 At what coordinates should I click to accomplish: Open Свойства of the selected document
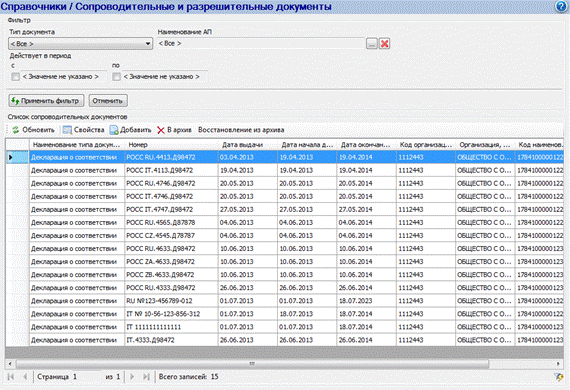coord(84,130)
